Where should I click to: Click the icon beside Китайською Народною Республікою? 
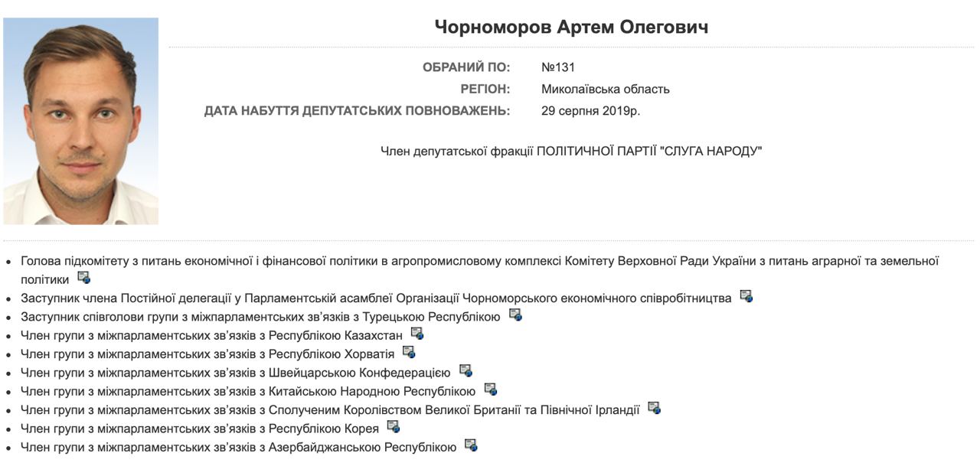pyautogui.click(x=491, y=389)
